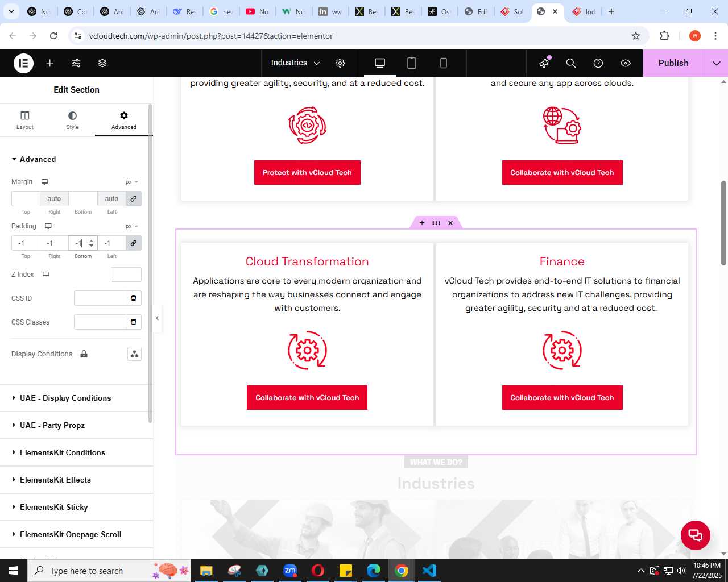Expand ElementsKit Effects section
This screenshot has width=728, height=582.
click(x=76, y=480)
